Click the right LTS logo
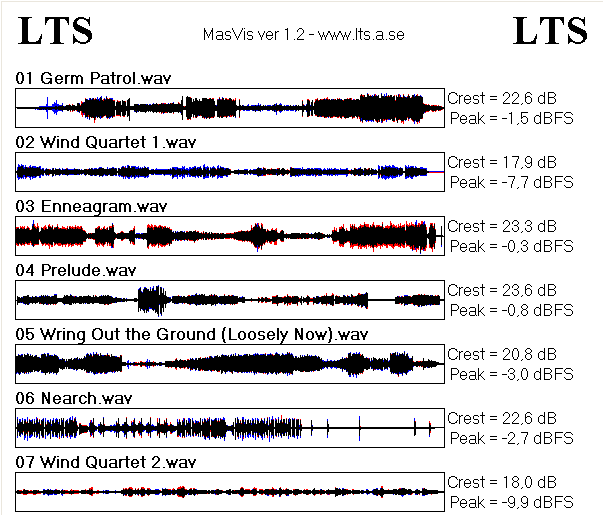The image size is (603, 515). pyautogui.click(x=550, y=30)
